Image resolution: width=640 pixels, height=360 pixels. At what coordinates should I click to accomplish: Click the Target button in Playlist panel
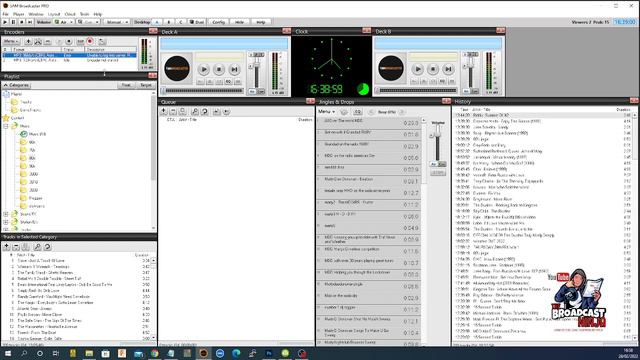pos(146,85)
